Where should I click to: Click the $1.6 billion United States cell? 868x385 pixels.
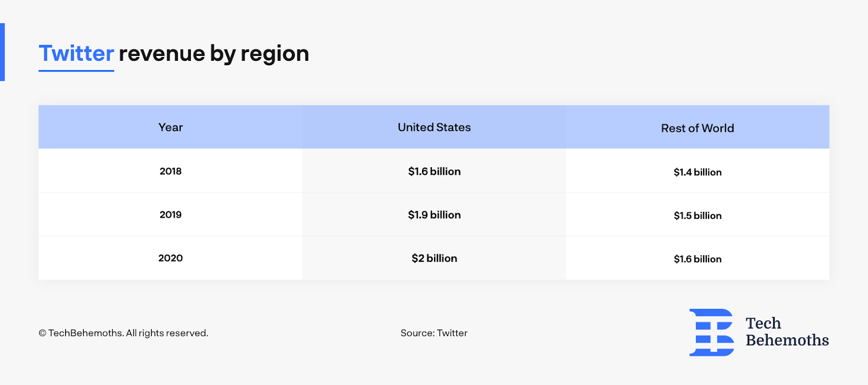tap(434, 172)
